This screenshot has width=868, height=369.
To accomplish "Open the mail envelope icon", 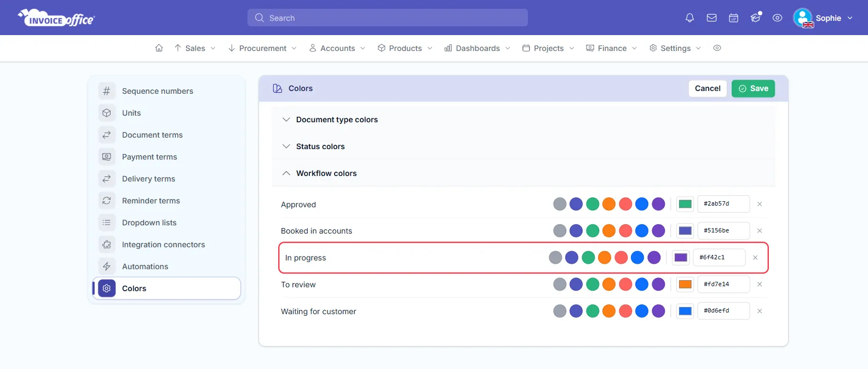I will [x=711, y=18].
